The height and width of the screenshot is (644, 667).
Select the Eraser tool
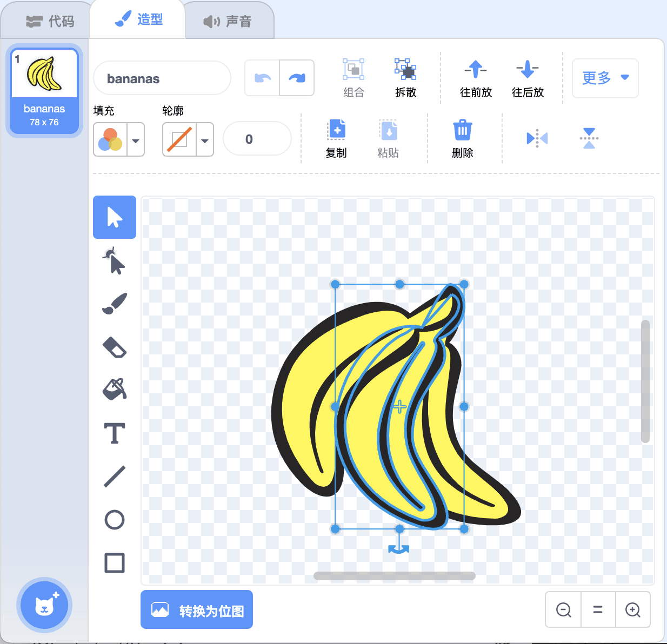(x=114, y=347)
